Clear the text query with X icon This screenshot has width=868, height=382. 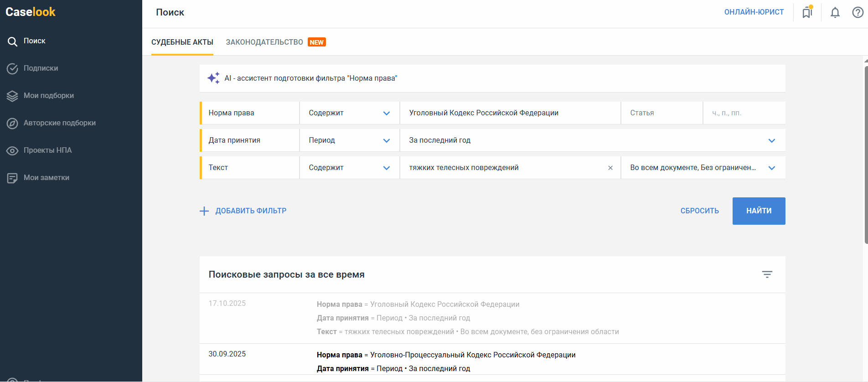(610, 168)
